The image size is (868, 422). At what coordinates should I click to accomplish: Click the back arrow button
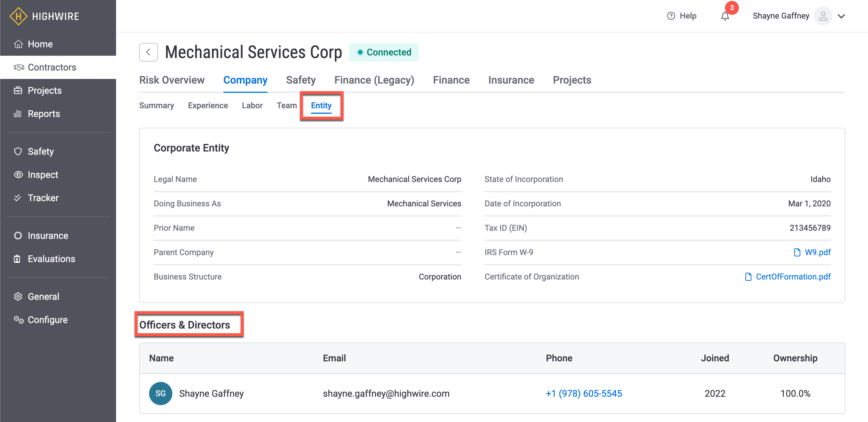point(148,52)
